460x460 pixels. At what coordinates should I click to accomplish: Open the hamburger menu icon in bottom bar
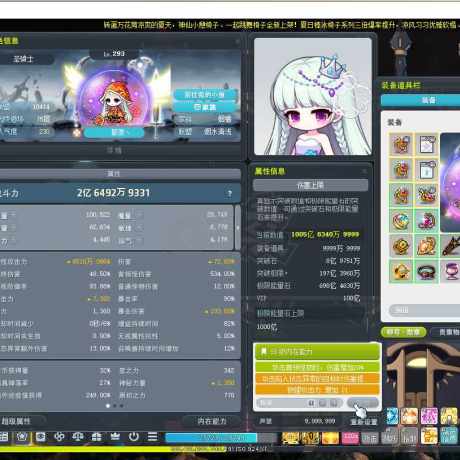[x=152, y=436]
